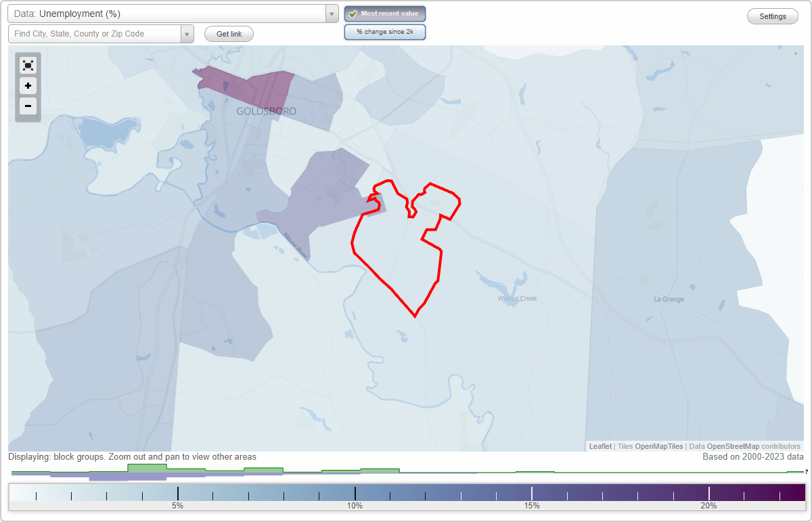Open the Data: Unemployment (%) dropdown
Image resolution: width=812 pixels, height=522 pixels.
coord(173,14)
